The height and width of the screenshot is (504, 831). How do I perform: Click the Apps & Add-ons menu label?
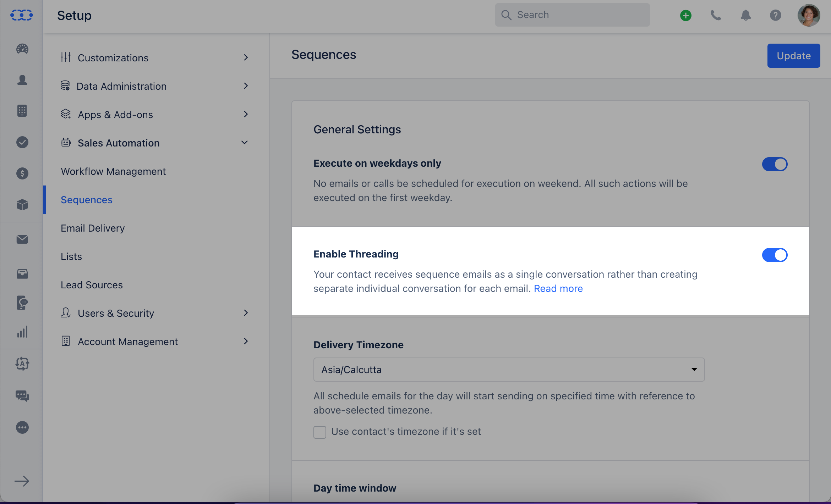pyautogui.click(x=115, y=115)
